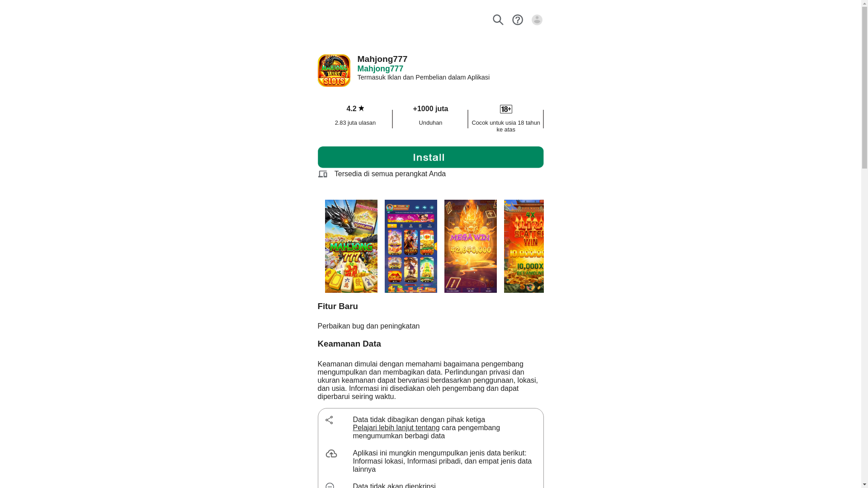View the Mega Win screenshot
This screenshot has width=868, height=488.
point(471,246)
